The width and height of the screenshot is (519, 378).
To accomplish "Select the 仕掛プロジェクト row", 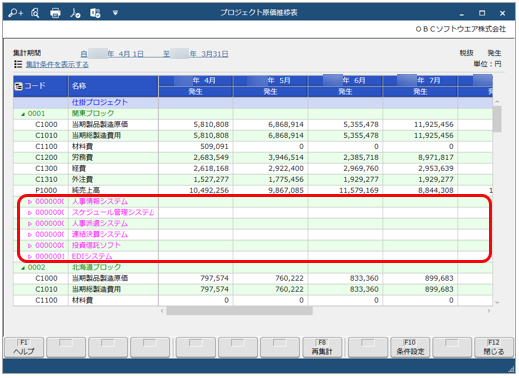I will [x=253, y=103].
